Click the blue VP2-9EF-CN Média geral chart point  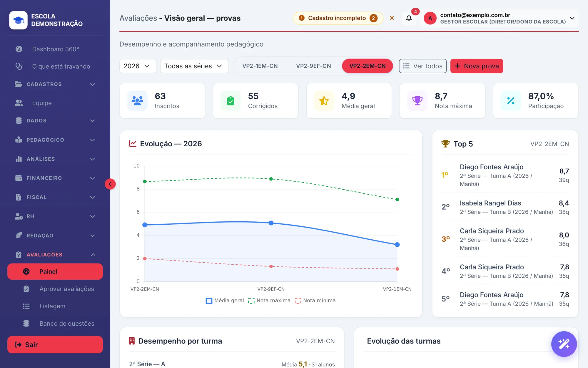coord(271,223)
